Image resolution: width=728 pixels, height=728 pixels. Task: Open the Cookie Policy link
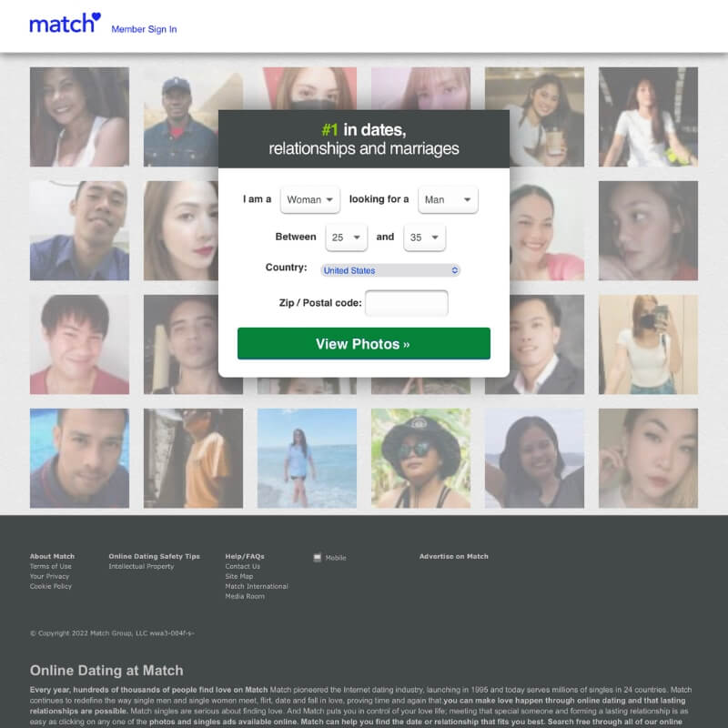tap(51, 586)
